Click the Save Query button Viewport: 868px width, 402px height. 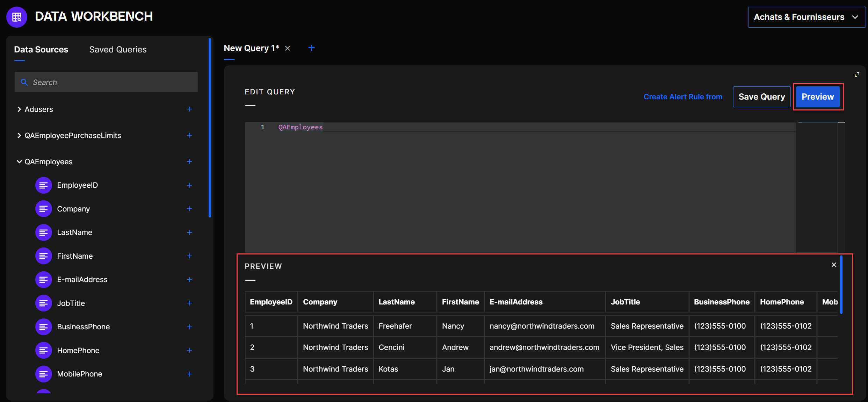(761, 97)
